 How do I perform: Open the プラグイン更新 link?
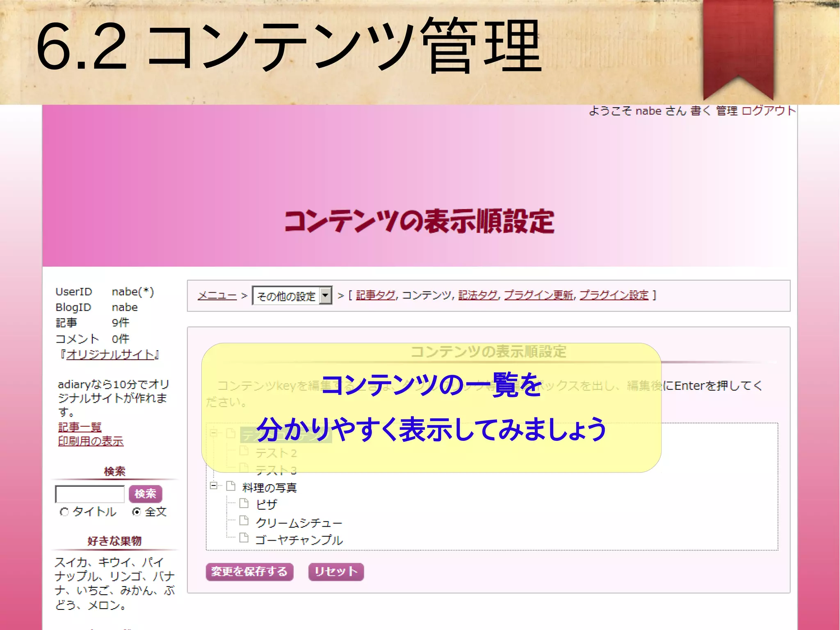tap(539, 295)
